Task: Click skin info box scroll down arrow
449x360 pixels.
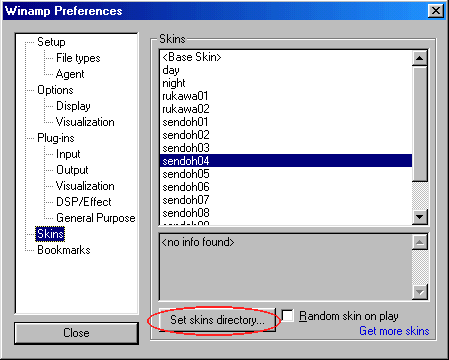Action: (420, 292)
